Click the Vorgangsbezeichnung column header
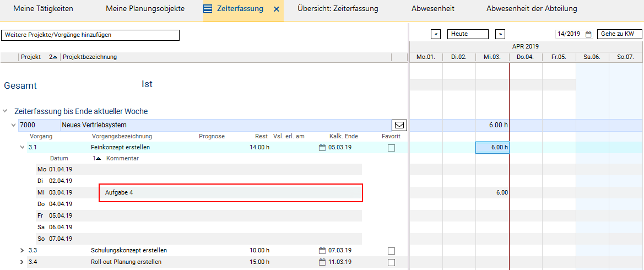This screenshot has height=270, width=644. tap(122, 136)
